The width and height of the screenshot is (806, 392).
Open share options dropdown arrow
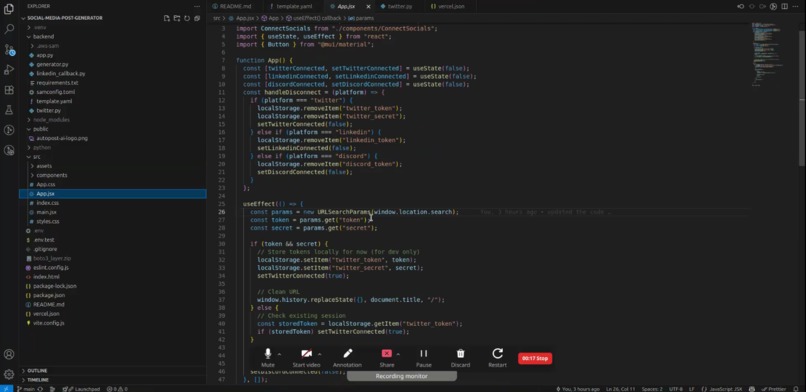398,354
